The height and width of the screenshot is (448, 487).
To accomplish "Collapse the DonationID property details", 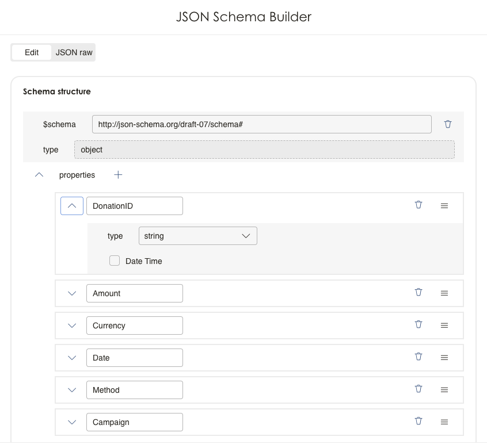I will pyautogui.click(x=72, y=206).
